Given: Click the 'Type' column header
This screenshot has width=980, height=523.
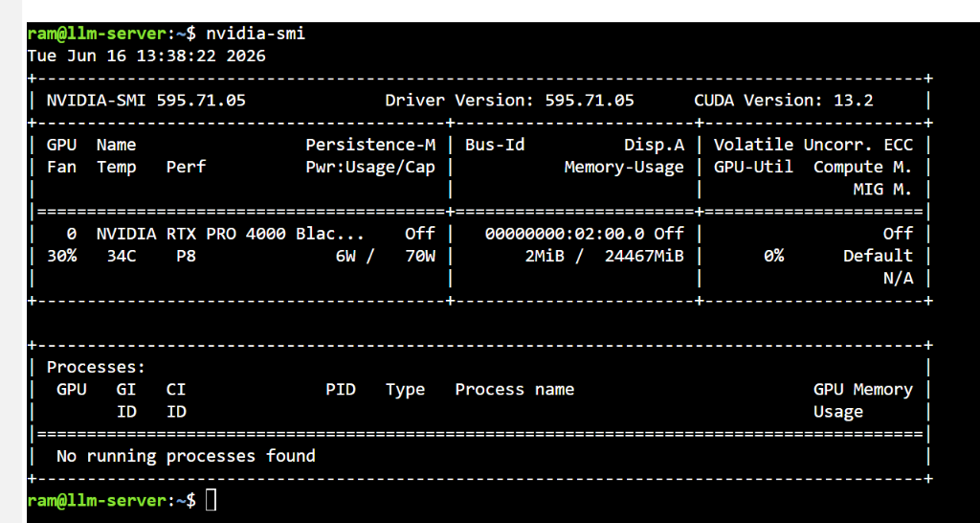Looking at the screenshot, I should click(x=405, y=390).
